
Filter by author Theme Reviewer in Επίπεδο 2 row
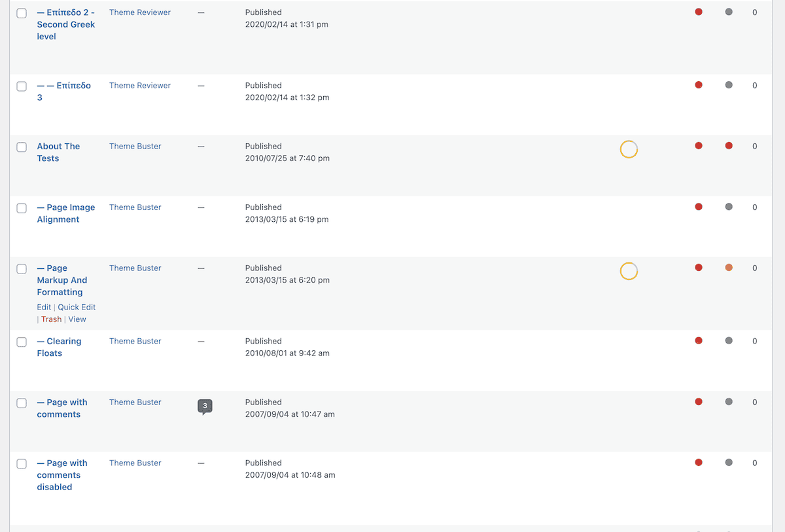[140, 12]
